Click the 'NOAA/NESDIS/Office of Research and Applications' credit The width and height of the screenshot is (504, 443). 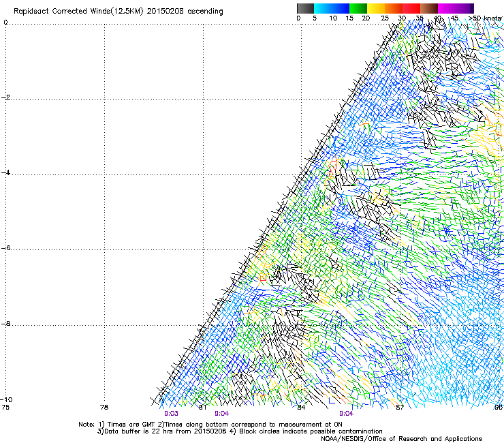[401, 439]
